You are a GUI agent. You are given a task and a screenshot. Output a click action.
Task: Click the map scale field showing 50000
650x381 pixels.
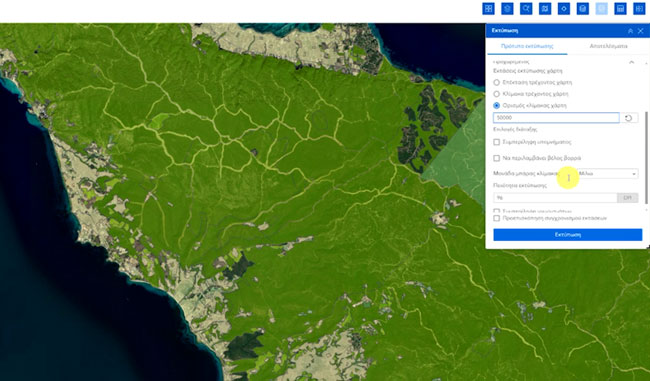tap(556, 118)
